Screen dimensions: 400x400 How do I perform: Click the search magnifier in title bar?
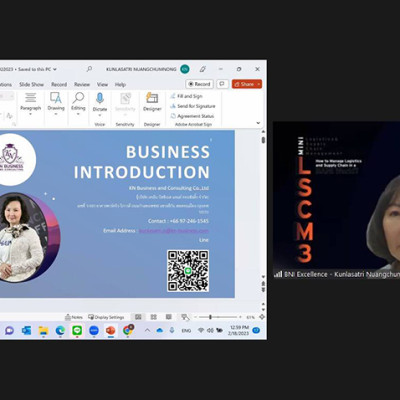[89, 69]
